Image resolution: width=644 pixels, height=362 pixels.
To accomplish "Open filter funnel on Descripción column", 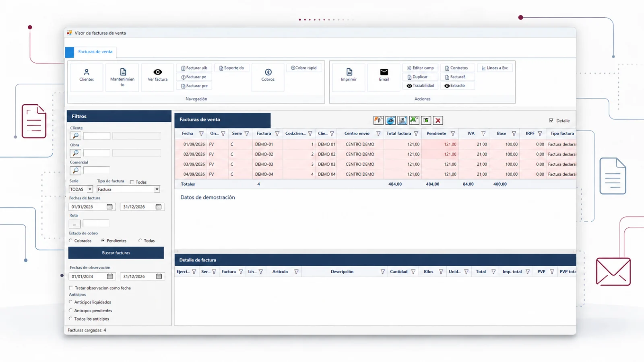I will (x=382, y=272).
